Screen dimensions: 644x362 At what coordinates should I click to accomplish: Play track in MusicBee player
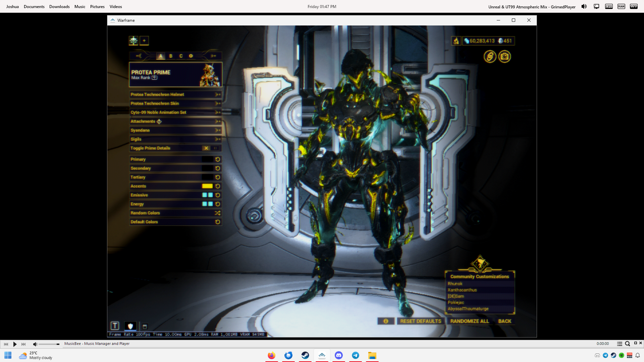point(15,344)
